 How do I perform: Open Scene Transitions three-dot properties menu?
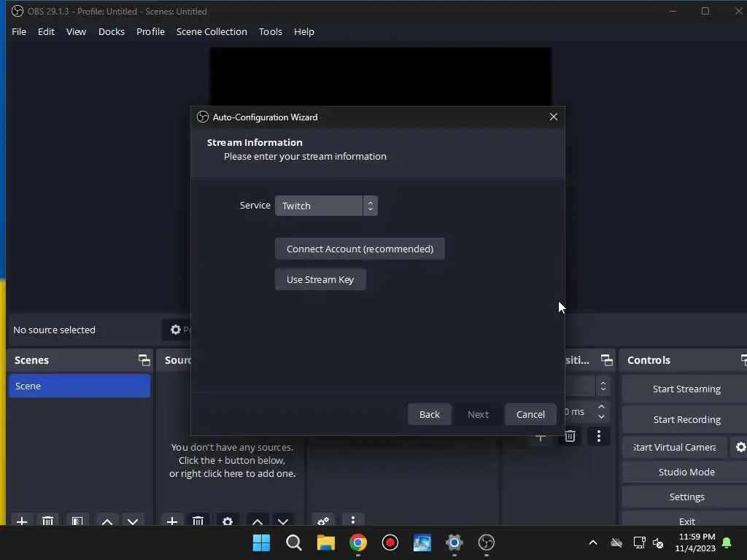pyautogui.click(x=599, y=436)
